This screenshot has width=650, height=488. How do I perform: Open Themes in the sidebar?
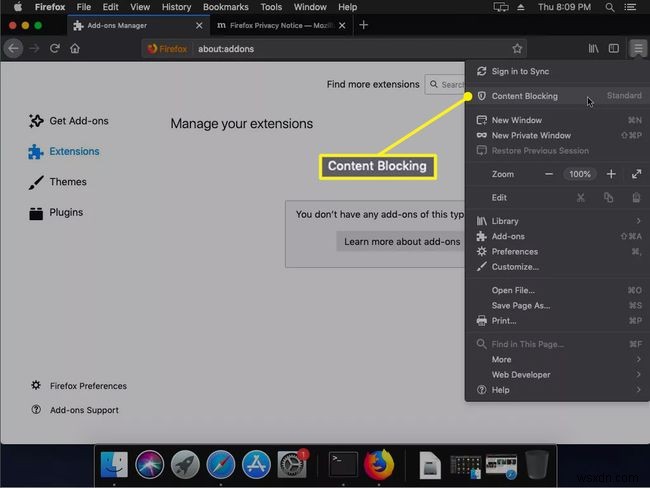tap(58, 182)
